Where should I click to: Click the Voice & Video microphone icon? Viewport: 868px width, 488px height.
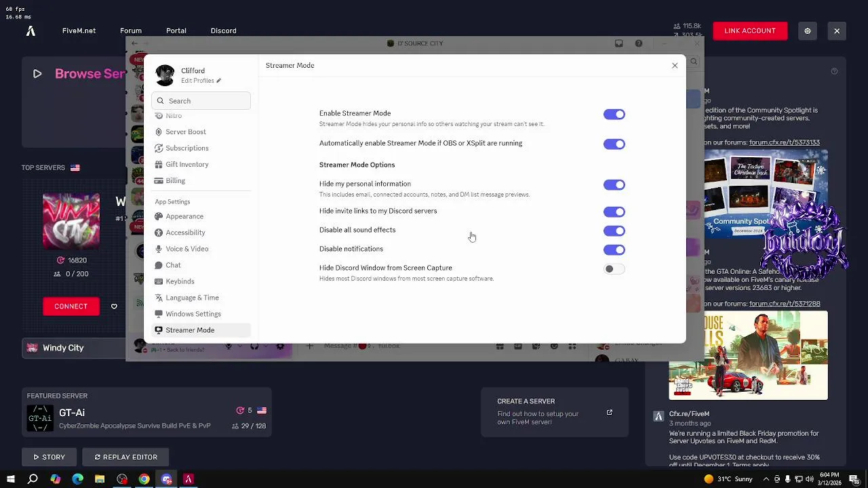[159, 249]
